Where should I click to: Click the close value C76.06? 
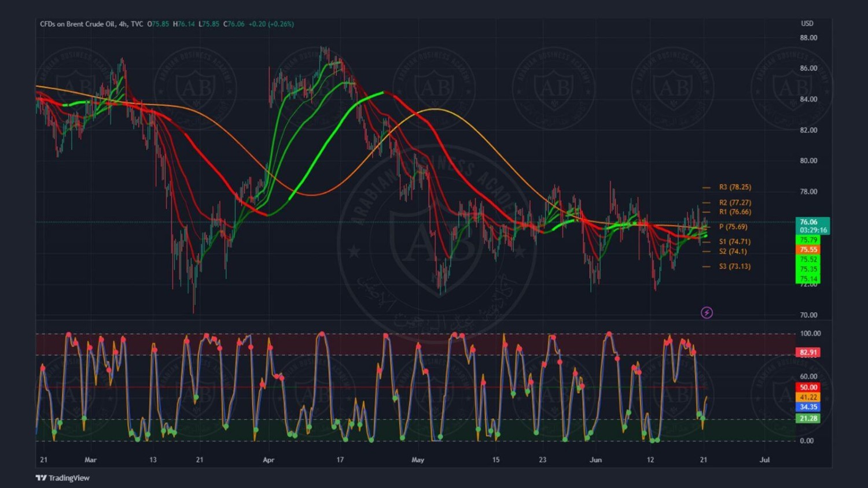click(x=234, y=24)
